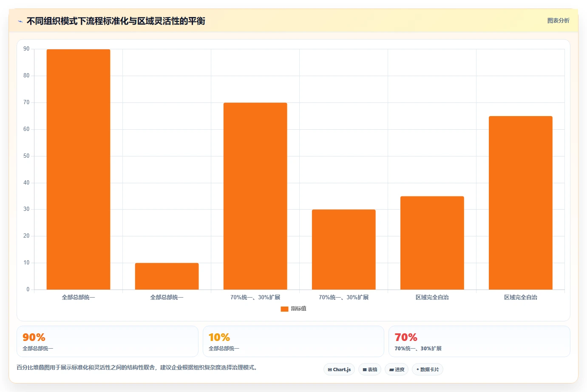Click the y-axis label 20
The height and width of the screenshot is (392, 587).
[26, 236]
